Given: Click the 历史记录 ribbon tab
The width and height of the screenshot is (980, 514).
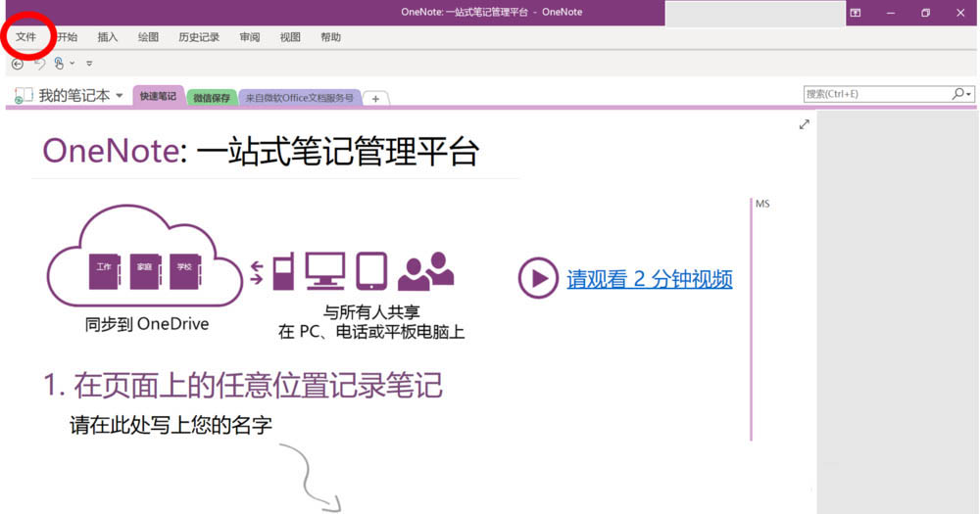Looking at the screenshot, I should [199, 37].
